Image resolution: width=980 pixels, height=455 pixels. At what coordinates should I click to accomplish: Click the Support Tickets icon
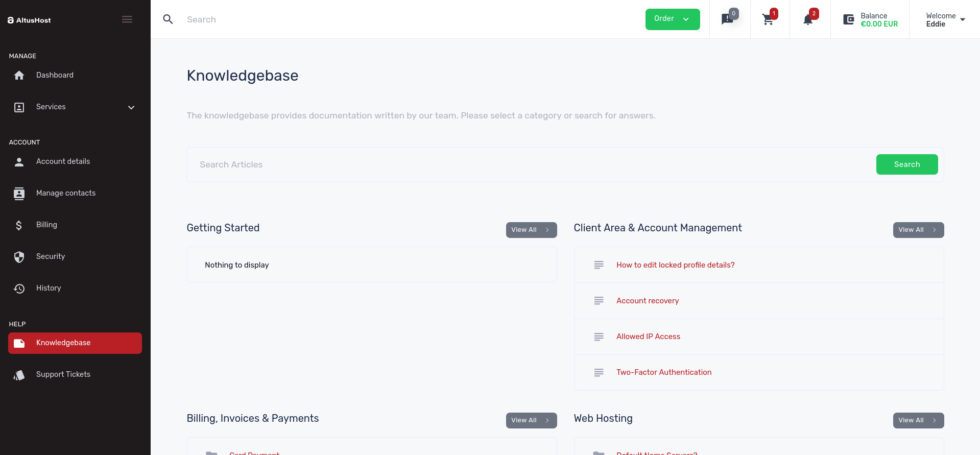coord(19,375)
